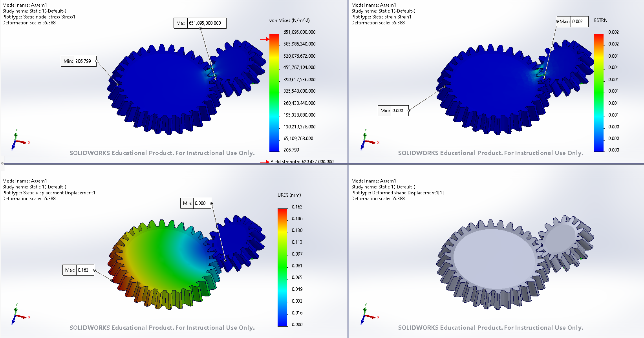
Task: Click the URES legend value 0.113
Action: point(297,242)
